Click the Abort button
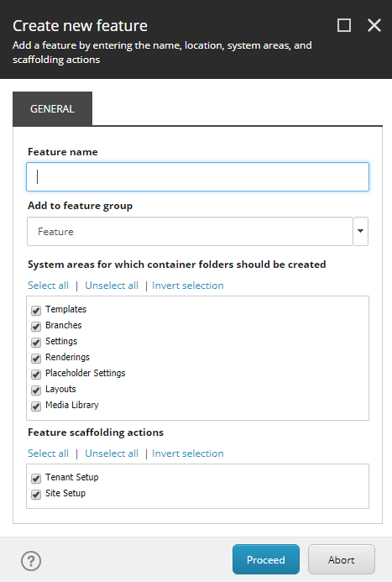The height and width of the screenshot is (582, 392). coord(341,559)
